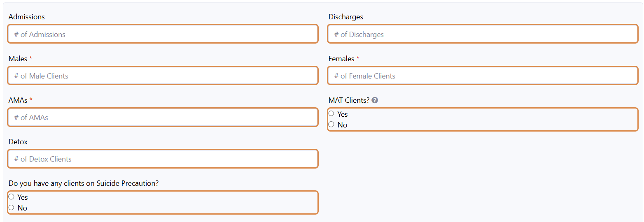Image resolution: width=644 pixels, height=222 pixels.
Task: Click the MAT Clients? label text
Action: coord(349,100)
